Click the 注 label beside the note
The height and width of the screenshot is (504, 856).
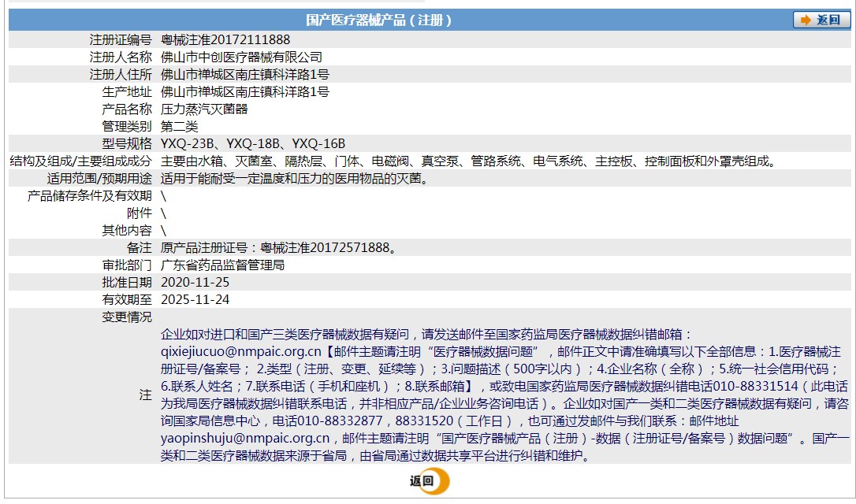[145, 395]
